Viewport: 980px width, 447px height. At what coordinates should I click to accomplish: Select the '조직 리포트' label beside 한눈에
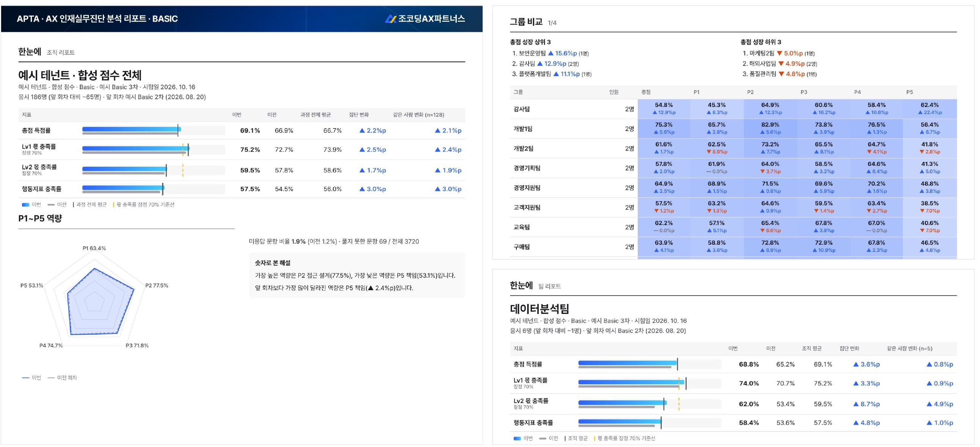coord(60,52)
